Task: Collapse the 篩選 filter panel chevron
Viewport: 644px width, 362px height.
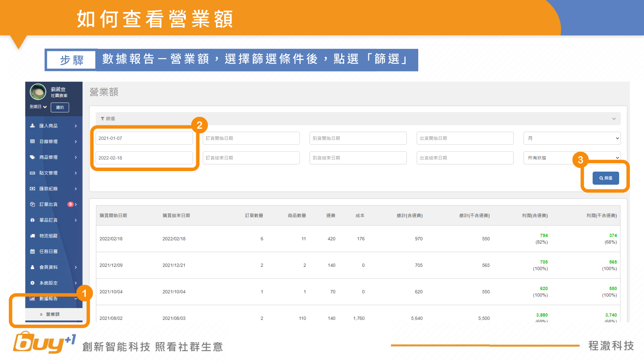Action: click(x=613, y=119)
